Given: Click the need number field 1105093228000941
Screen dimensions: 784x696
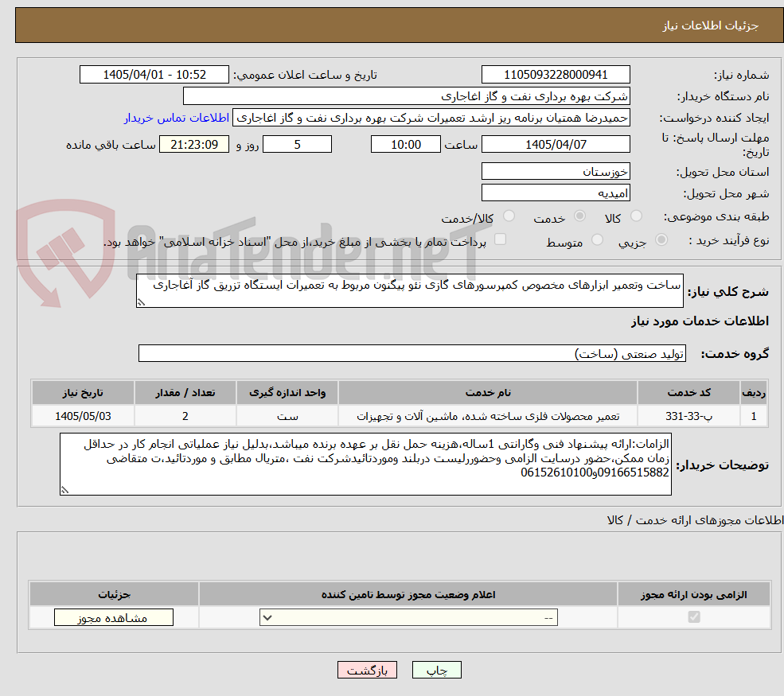Looking at the screenshot, I should (x=556, y=75).
